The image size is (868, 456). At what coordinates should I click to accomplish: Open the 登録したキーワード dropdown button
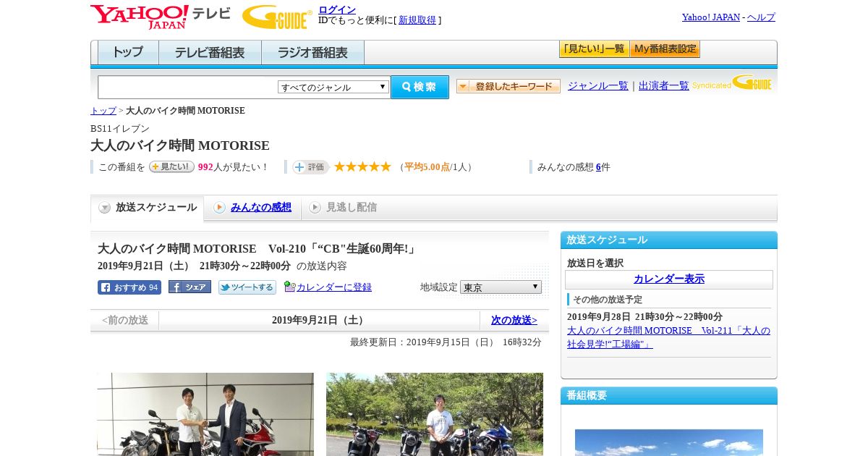509,86
